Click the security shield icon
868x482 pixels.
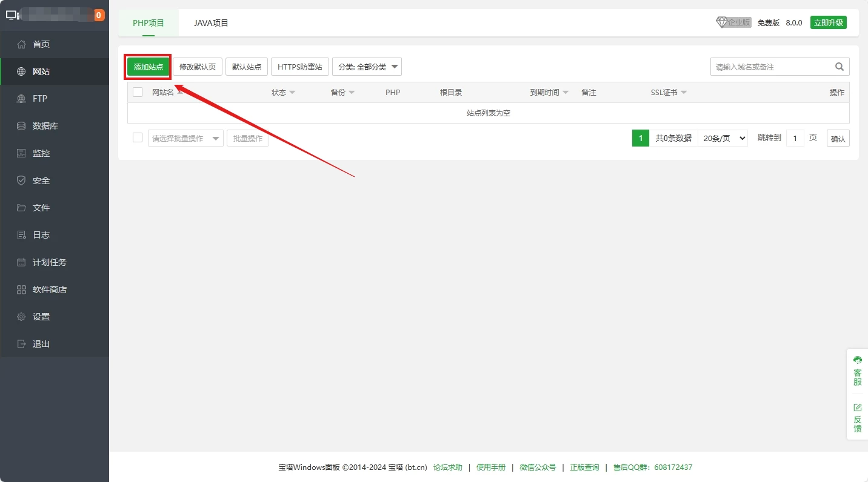pos(22,180)
